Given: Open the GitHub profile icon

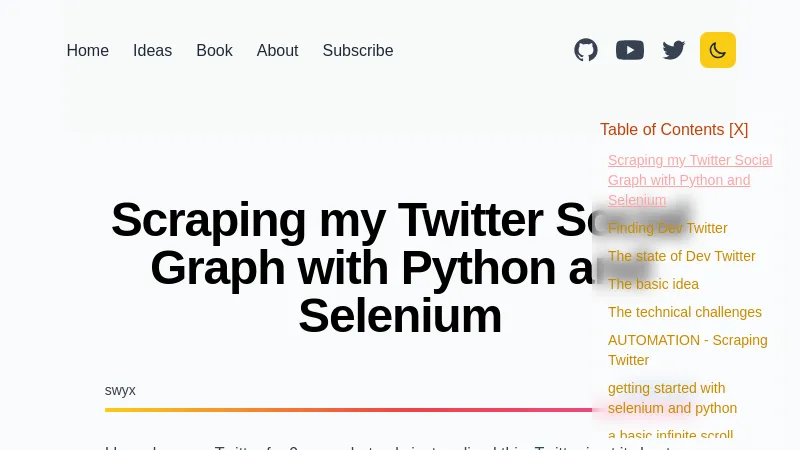Looking at the screenshot, I should [x=586, y=50].
